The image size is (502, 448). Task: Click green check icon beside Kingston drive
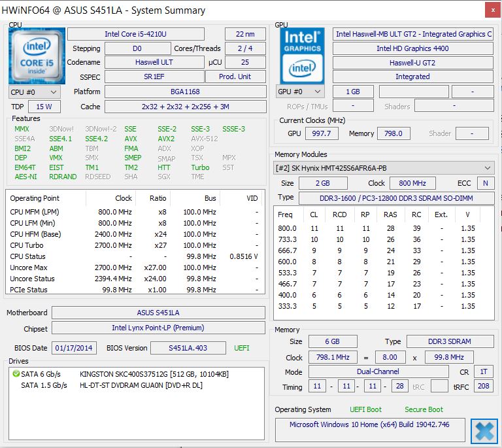tap(16, 374)
